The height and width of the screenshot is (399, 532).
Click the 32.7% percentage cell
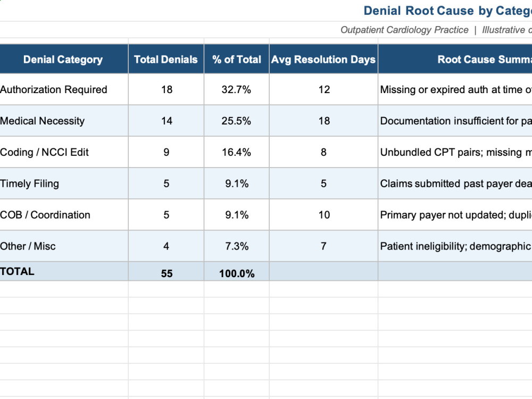[x=237, y=89]
